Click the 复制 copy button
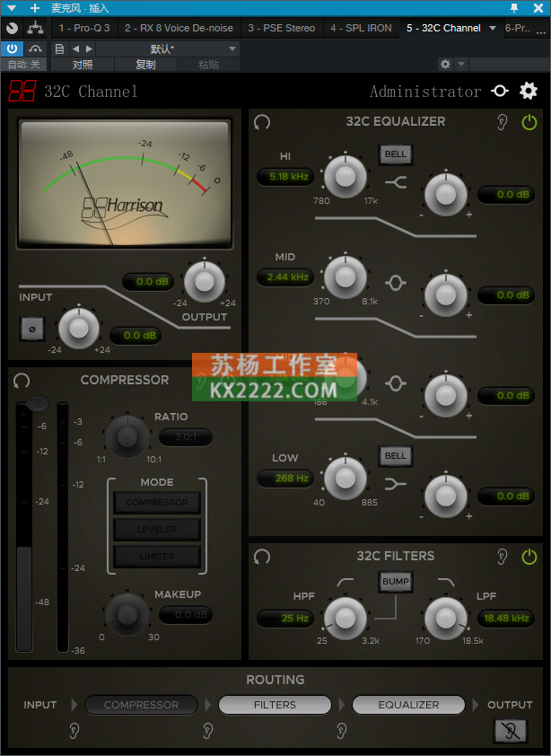The height and width of the screenshot is (756, 551). [x=145, y=65]
